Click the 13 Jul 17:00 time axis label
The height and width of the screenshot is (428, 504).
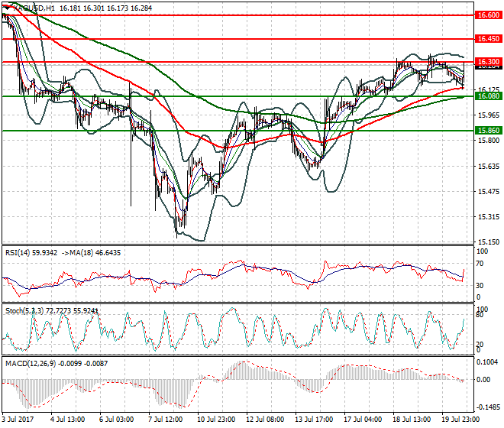point(314,420)
